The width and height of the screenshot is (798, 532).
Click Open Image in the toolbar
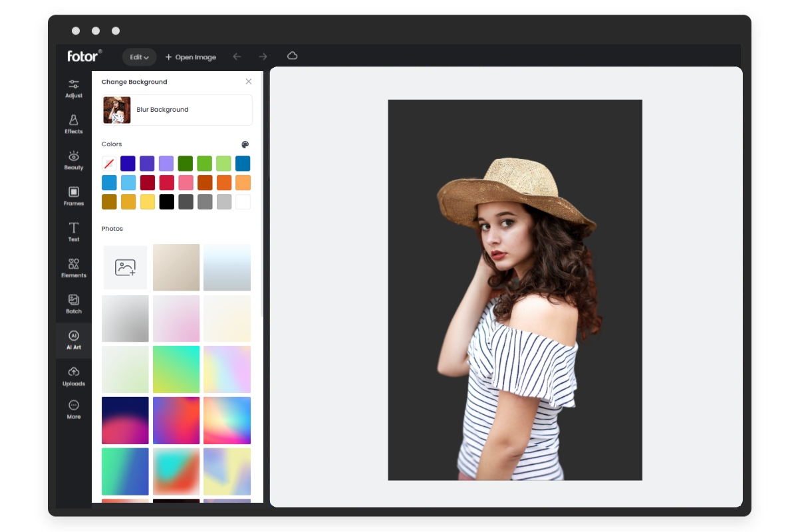[190, 57]
